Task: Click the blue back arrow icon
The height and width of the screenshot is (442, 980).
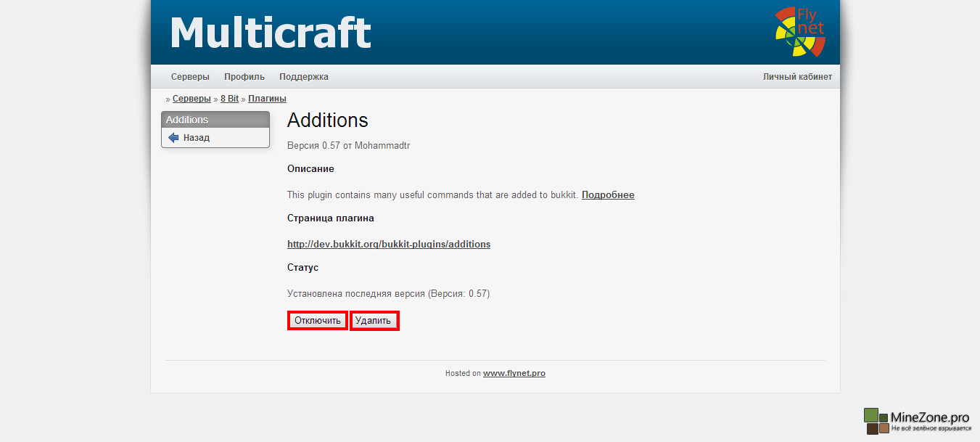Action: tap(173, 138)
